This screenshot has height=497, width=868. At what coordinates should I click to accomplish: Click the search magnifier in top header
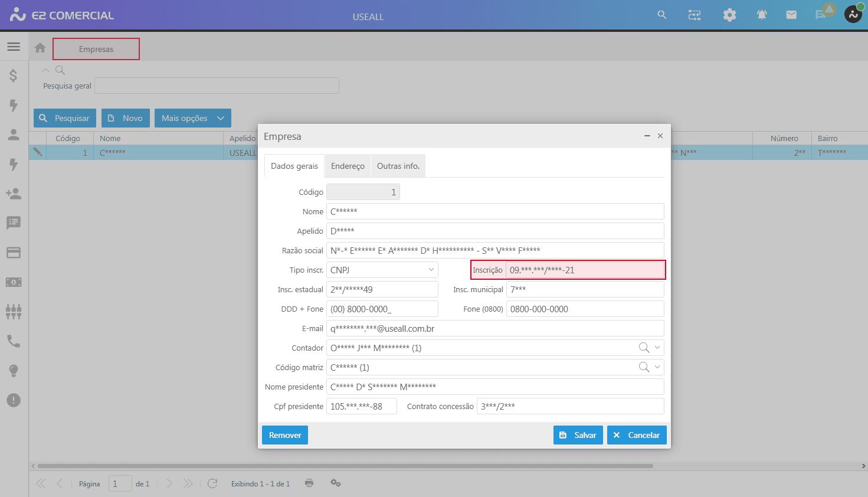point(662,15)
